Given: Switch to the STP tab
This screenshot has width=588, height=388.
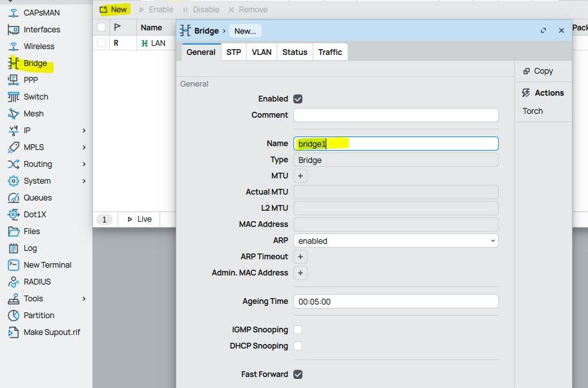Looking at the screenshot, I should 233,52.
